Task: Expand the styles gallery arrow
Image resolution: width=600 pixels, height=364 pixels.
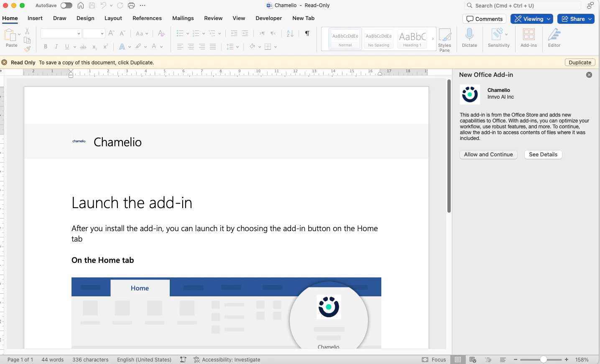Action: 433,39
